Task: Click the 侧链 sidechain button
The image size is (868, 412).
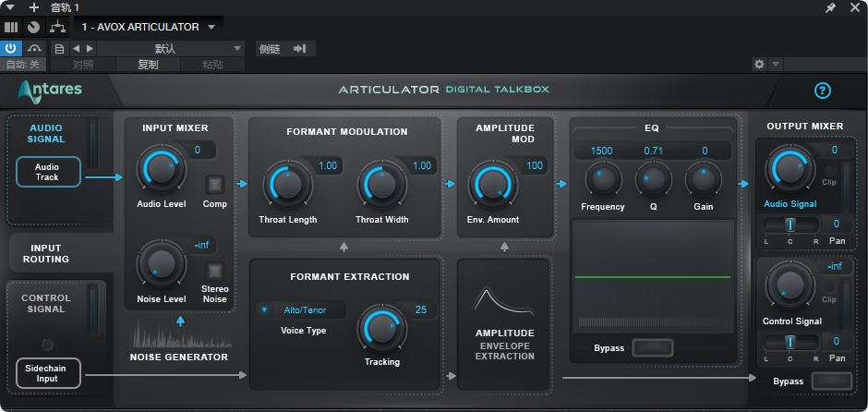Action: 269,49
